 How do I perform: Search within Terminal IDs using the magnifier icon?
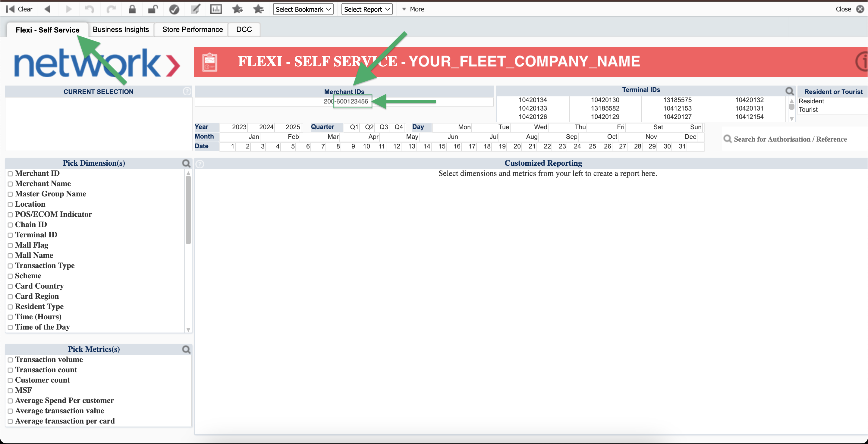tap(790, 91)
